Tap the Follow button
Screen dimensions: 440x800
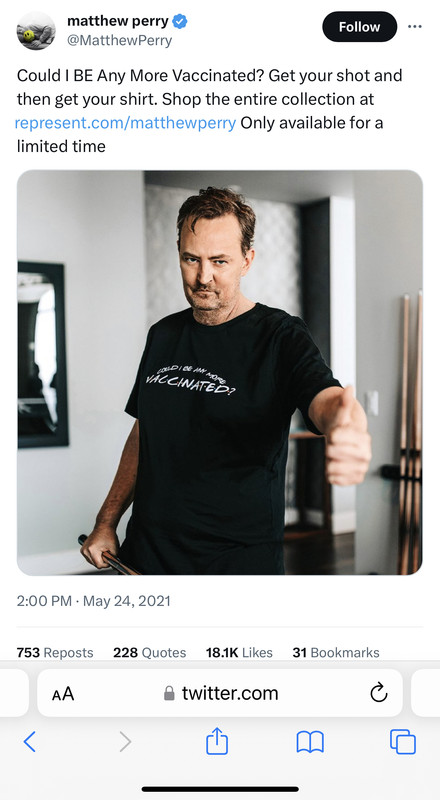359,27
